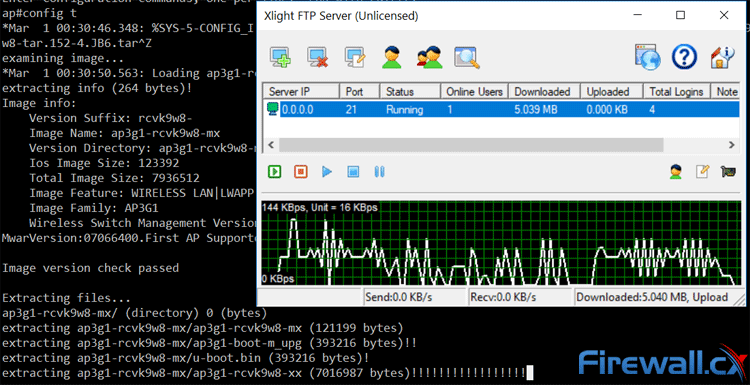Viewport: 750px width, 385px height.
Task: Click the house info About icon
Action: (722, 57)
